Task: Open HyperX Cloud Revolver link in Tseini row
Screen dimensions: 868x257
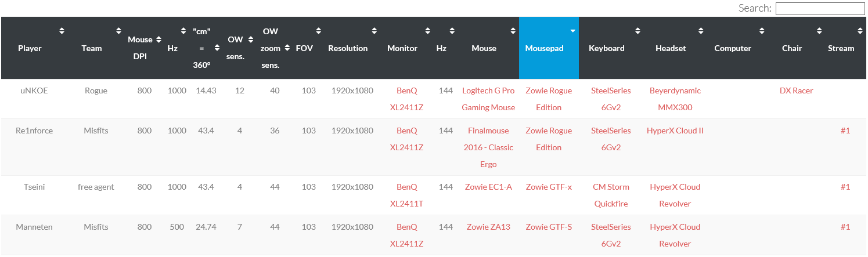Action: point(675,196)
